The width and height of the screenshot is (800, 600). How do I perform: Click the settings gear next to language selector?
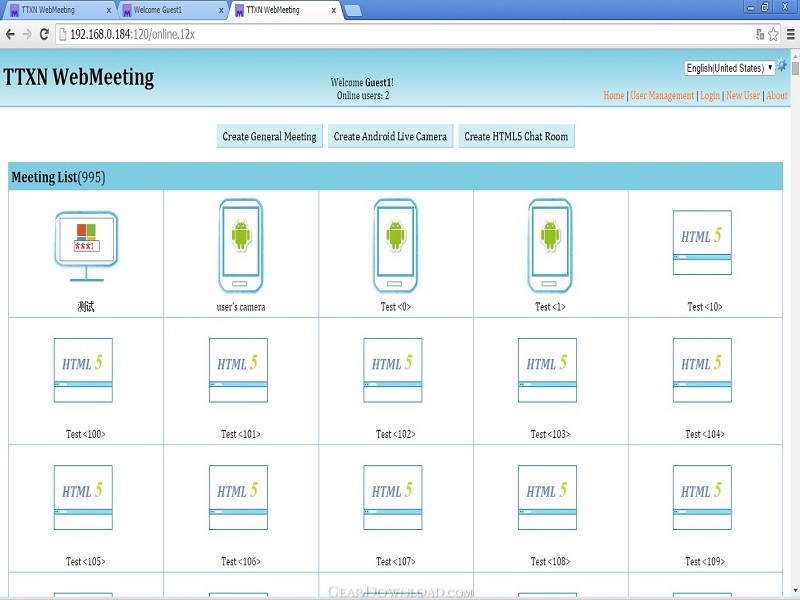pos(782,66)
